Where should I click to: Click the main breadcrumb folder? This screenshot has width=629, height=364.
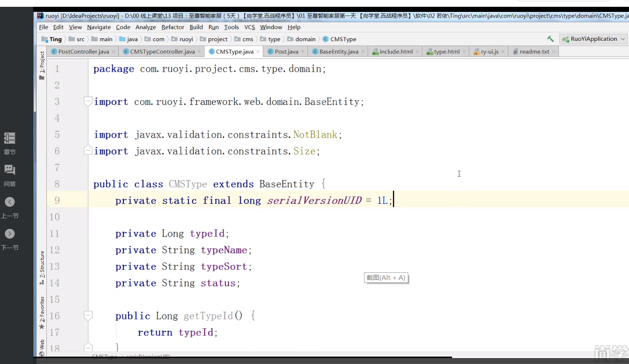pyautogui.click(x=102, y=39)
